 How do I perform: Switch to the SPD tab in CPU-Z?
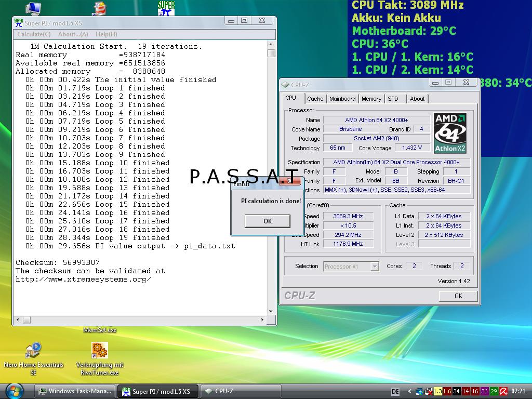click(393, 99)
